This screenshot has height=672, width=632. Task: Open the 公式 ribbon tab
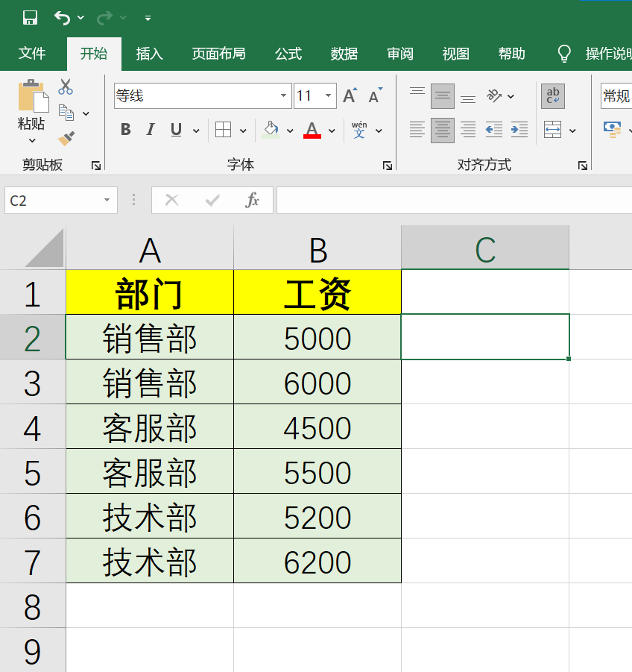pos(288,54)
